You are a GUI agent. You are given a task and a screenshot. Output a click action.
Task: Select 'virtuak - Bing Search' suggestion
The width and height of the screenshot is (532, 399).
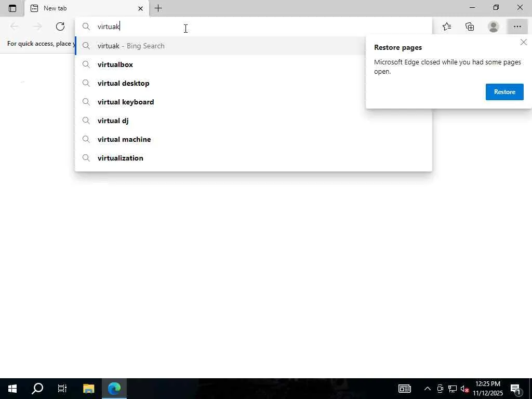254,46
